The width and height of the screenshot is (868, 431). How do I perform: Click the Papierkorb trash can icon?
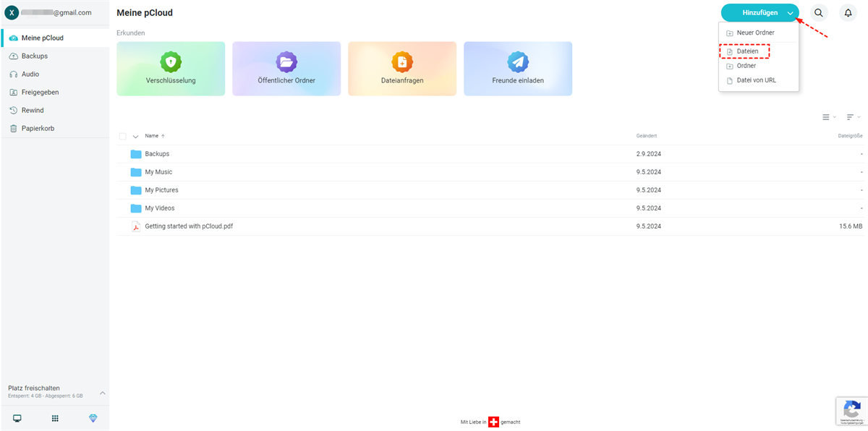pyautogui.click(x=14, y=128)
